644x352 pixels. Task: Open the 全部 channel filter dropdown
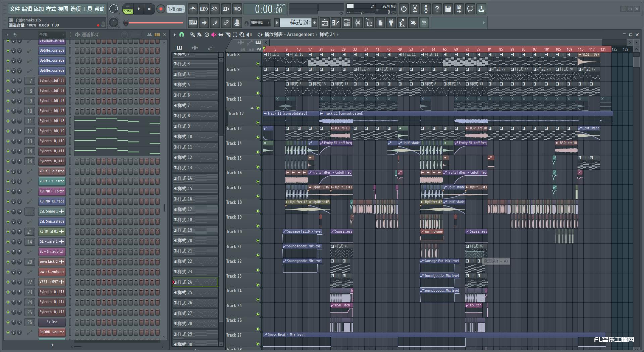[x=51, y=35]
